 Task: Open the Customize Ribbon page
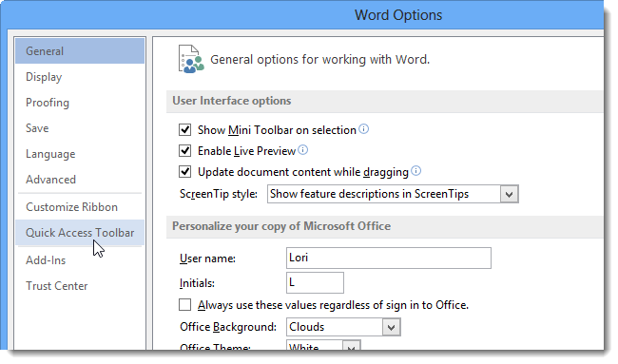tap(80, 207)
